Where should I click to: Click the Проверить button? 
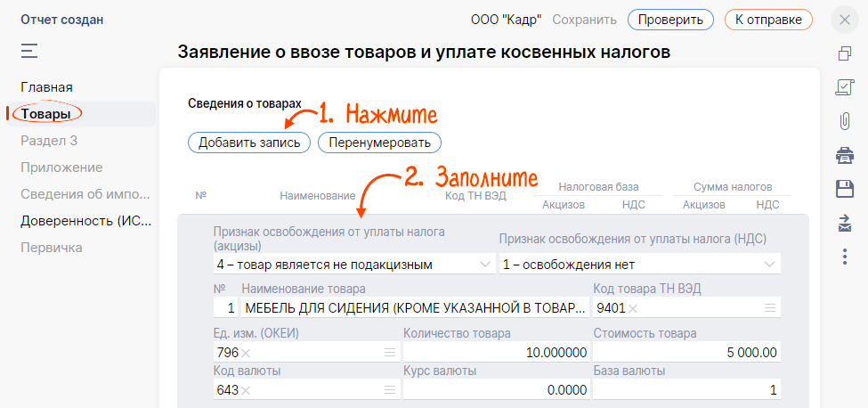(x=669, y=20)
